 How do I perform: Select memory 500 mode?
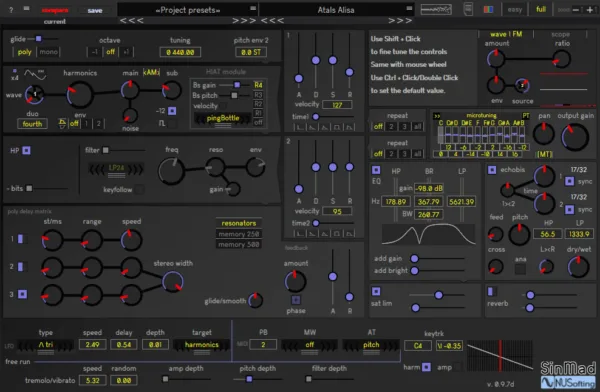click(239, 244)
